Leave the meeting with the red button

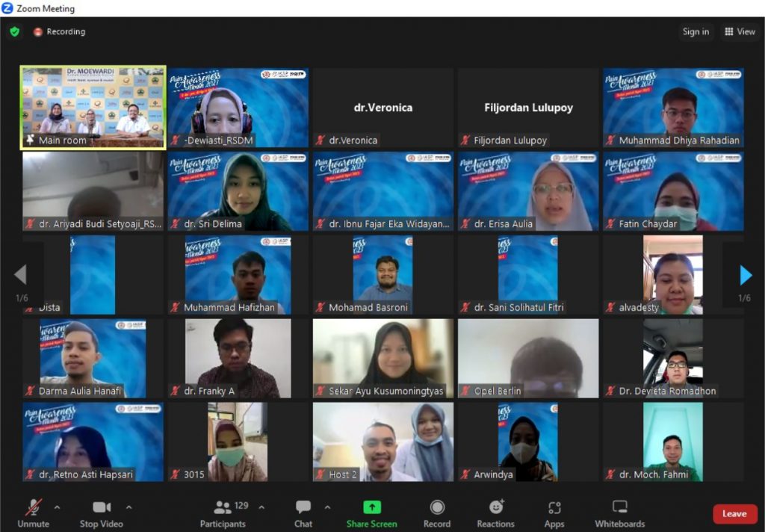click(x=734, y=514)
